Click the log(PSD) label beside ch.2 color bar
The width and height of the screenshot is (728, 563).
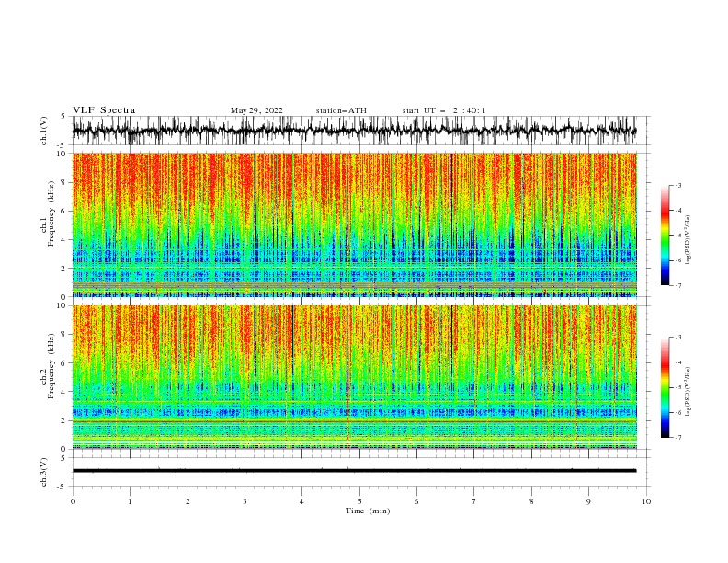point(688,392)
